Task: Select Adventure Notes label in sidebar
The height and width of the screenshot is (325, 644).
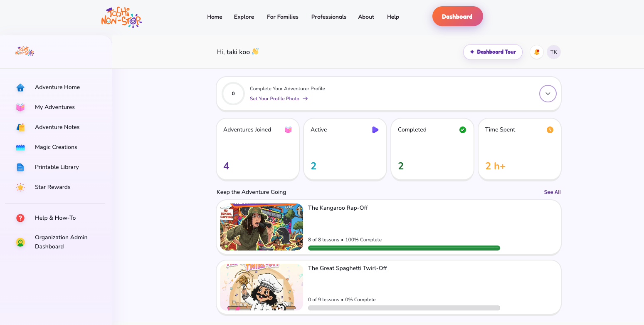Action: [57, 127]
